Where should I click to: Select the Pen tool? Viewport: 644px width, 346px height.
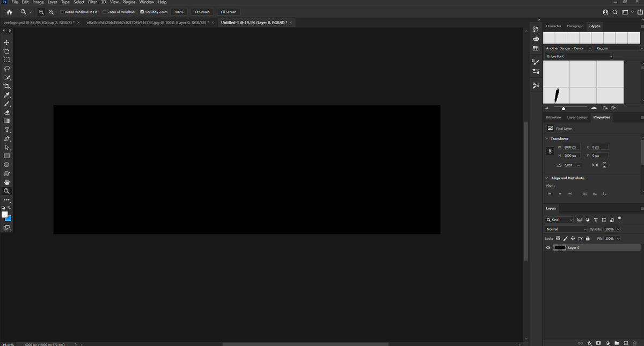[x=6, y=138]
